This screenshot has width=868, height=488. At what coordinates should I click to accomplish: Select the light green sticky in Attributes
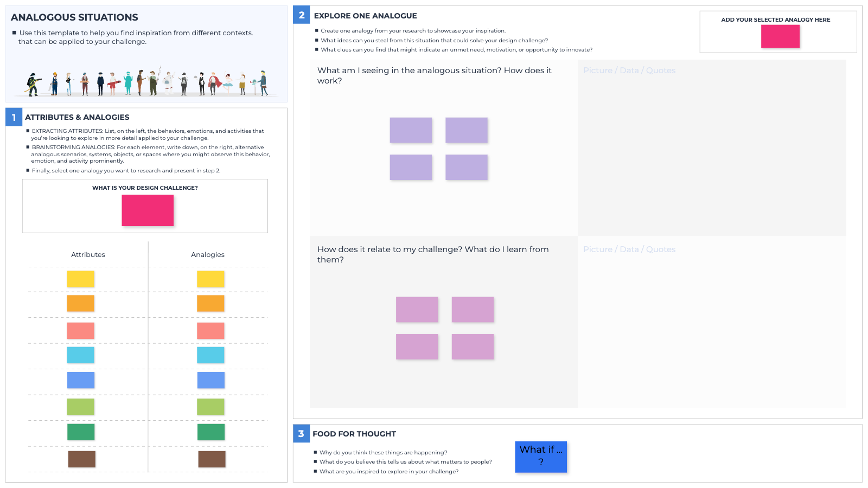80,407
